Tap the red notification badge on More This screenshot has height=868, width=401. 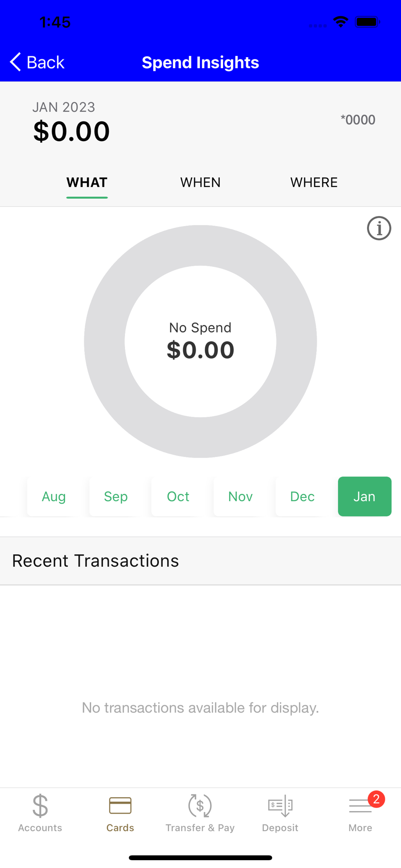pyautogui.click(x=376, y=799)
